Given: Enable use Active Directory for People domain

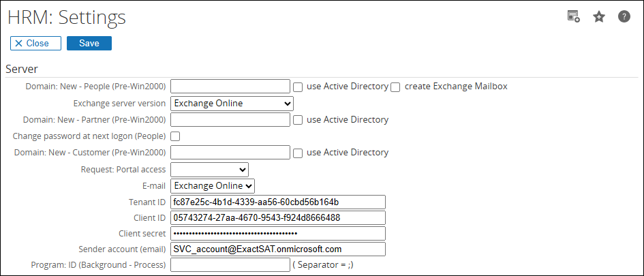Looking at the screenshot, I should click(298, 87).
